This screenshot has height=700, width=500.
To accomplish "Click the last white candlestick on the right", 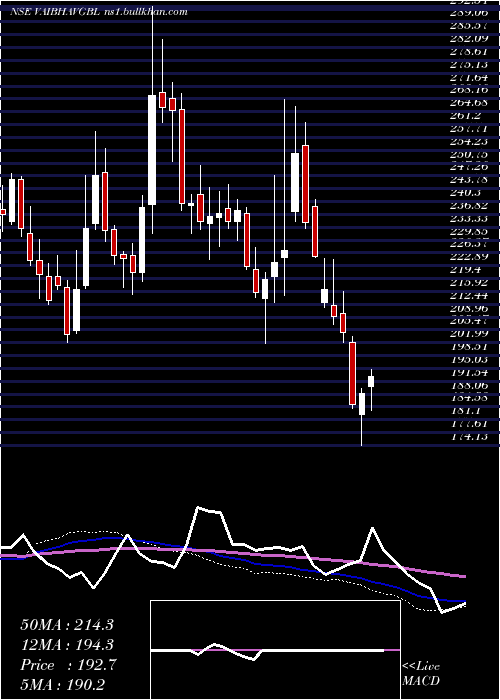I will (371, 382).
